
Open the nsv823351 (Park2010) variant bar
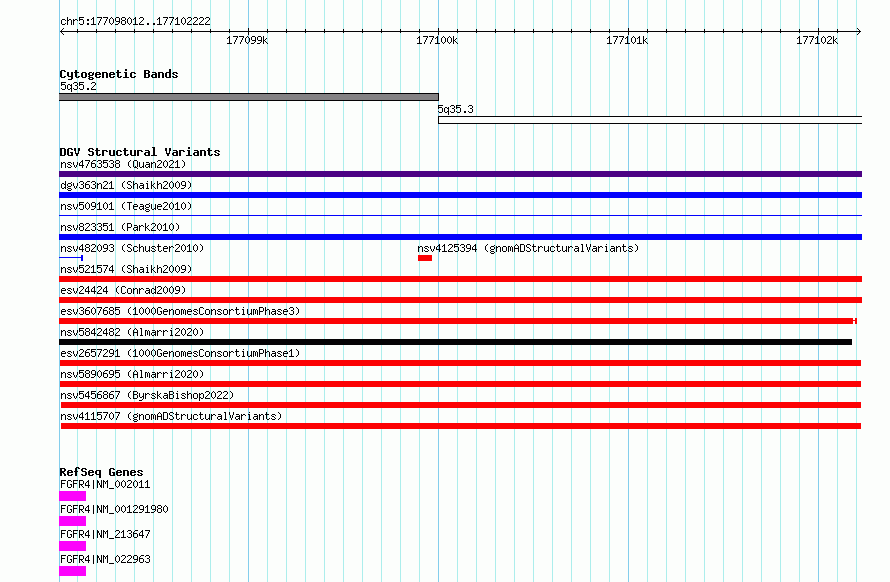(x=460, y=237)
